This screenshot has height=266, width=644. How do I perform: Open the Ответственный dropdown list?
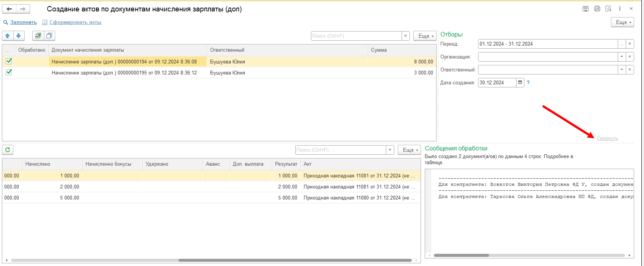(x=622, y=70)
